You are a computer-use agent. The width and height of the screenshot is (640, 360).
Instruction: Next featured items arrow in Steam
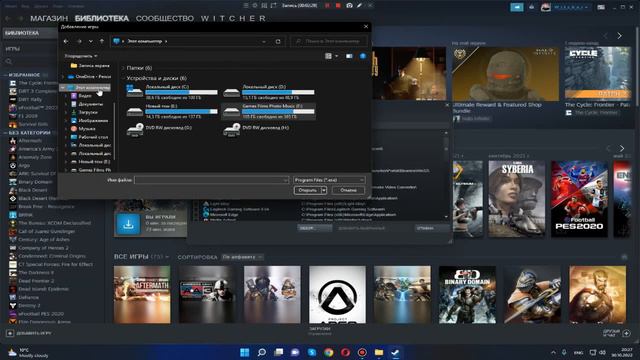pos(619,36)
